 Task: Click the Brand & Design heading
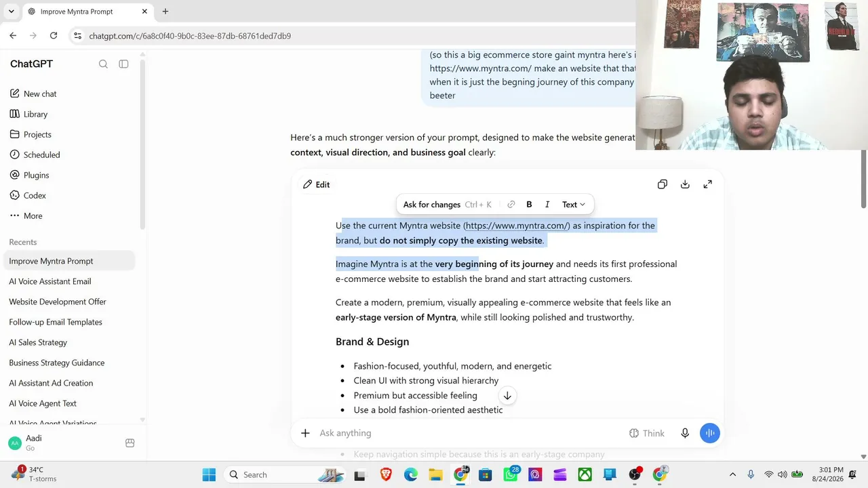coord(372,342)
